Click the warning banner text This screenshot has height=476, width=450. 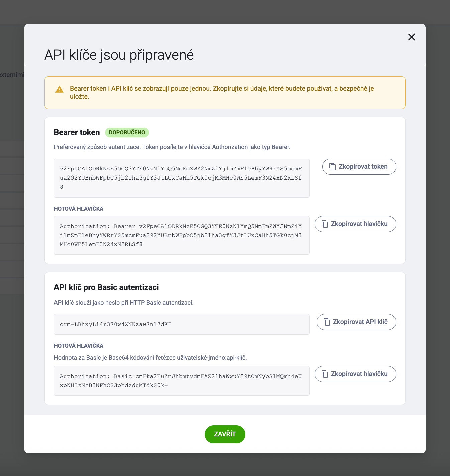(x=222, y=93)
